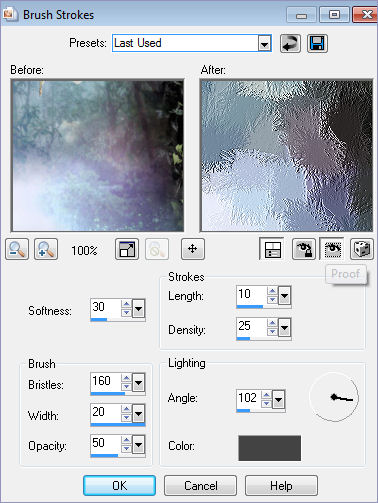Toggle the show/hide previews button

point(272,249)
